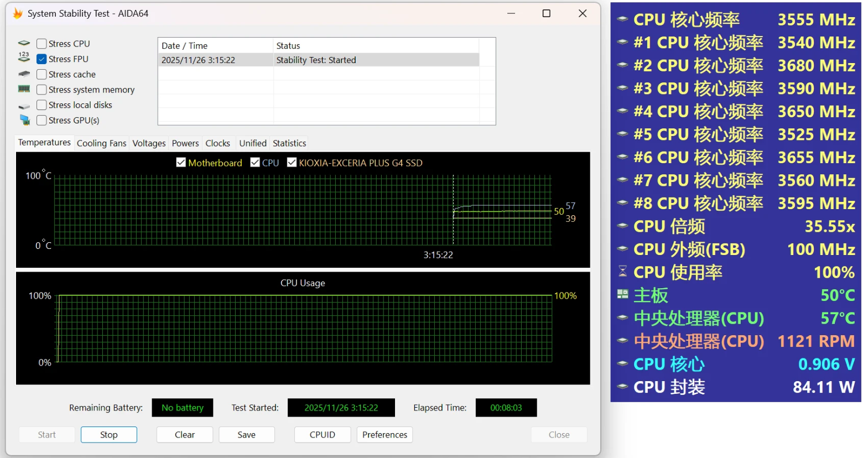The width and height of the screenshot is (868, 458).
Task: Click the icon beside CPU 外频(FSB)
Action: (x=622, y=249)
